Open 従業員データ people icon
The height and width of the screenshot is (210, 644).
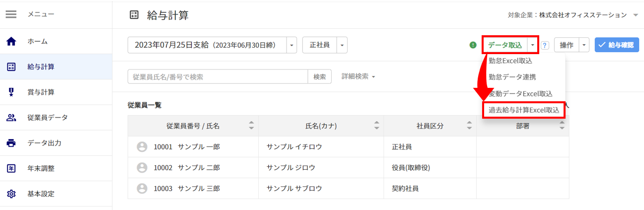pos(11,118)
